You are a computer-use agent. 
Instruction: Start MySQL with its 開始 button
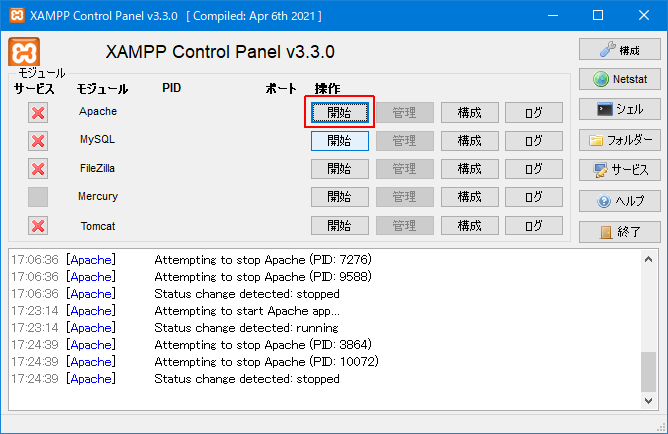click(x=340, y=141)
